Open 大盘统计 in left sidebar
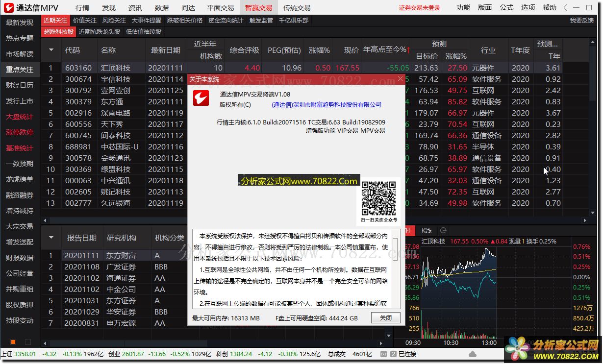 click(20, 117)
